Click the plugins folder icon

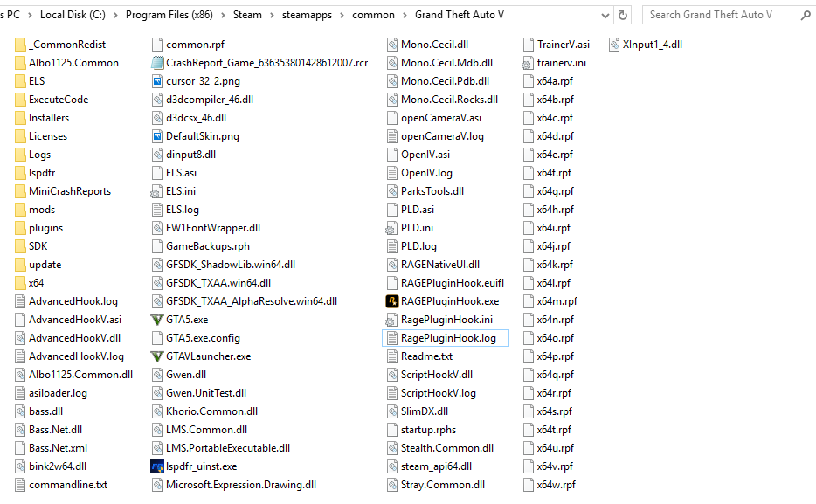pyautogui.click(x=20, y=228)
